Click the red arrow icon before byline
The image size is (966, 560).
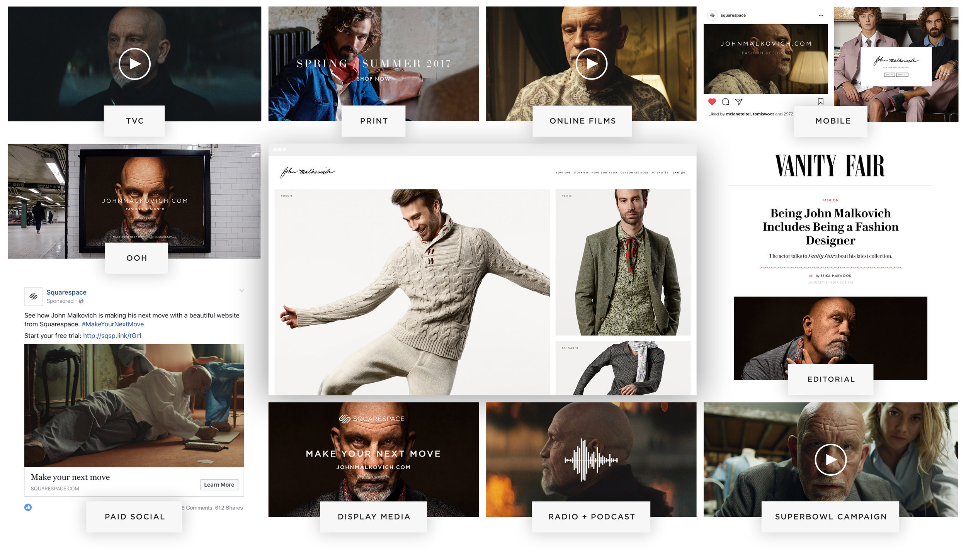tap(811, 276)
